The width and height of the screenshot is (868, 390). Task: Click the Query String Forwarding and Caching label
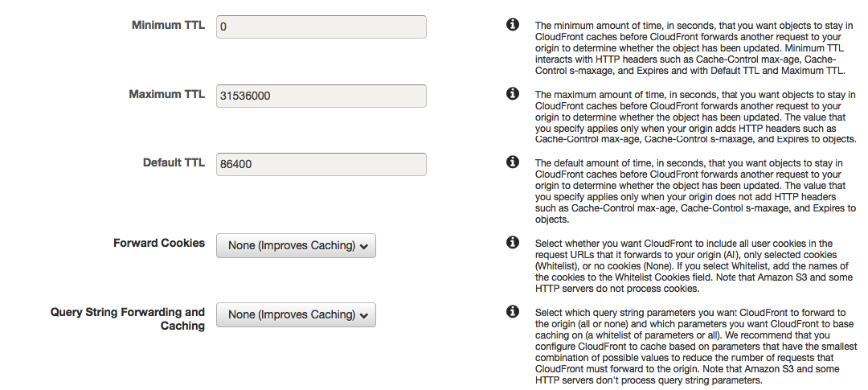point(127,319)
